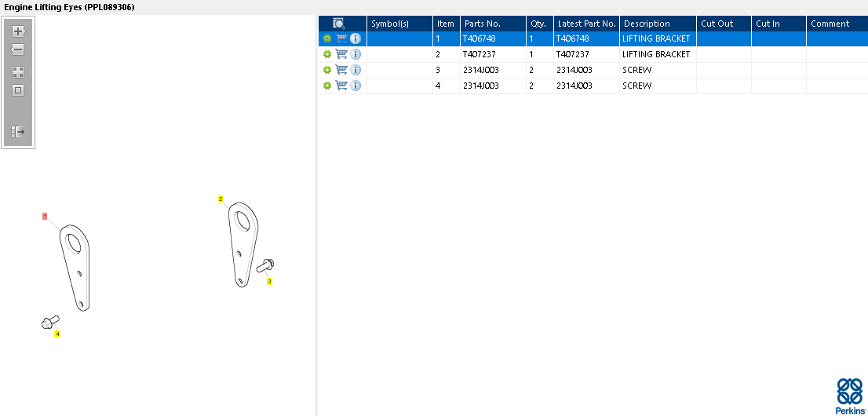Open search icon in table header
The width and height of the screenshot is (868, 416).
(x=339, y=24)
